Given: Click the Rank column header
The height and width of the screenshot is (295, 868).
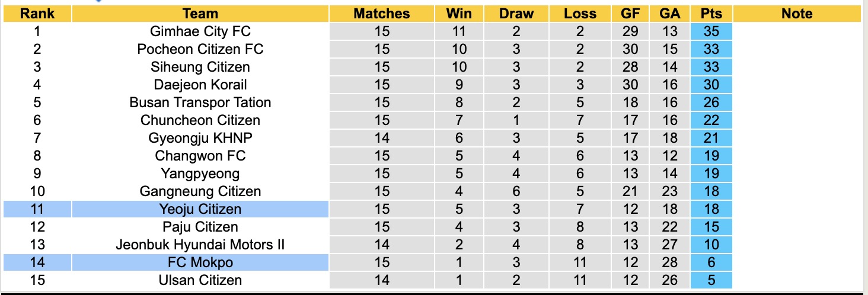Looking at the screenshot, I should coord(37,14).
